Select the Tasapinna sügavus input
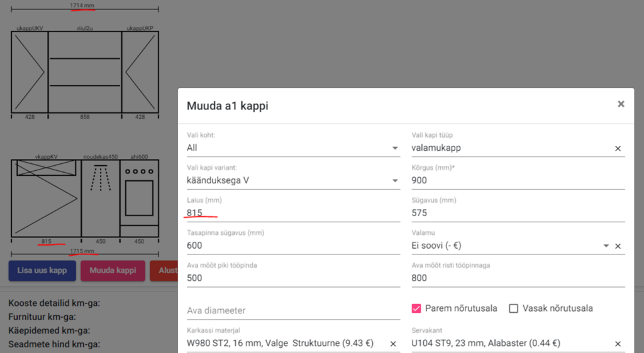 (292, 246)
